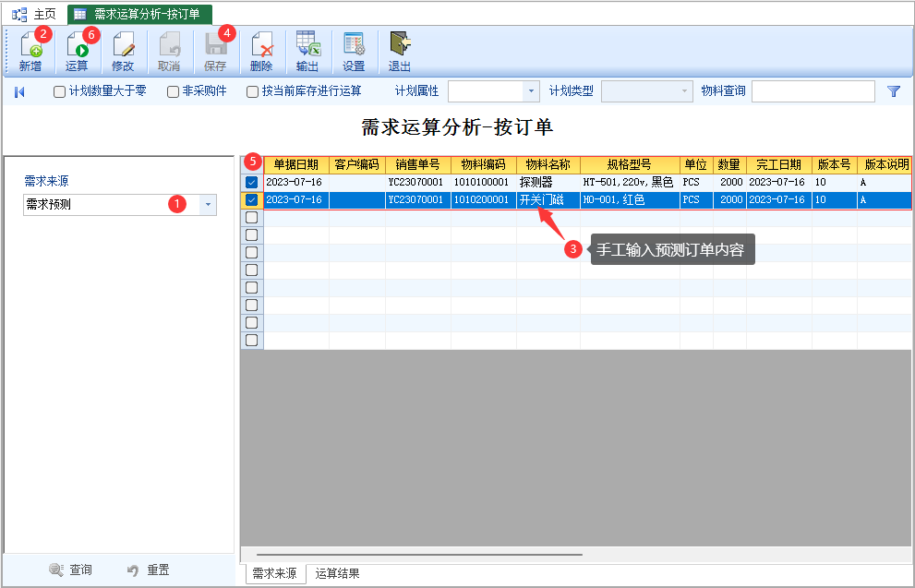Uncheck the row checkbox for 开关门磁

pos(251,200)
